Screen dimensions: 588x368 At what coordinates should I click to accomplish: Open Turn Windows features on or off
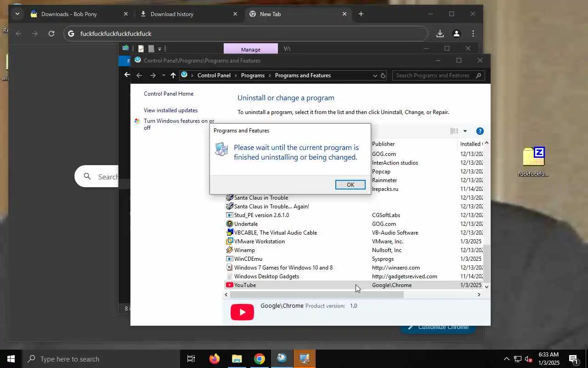click(x=179, y=124)
